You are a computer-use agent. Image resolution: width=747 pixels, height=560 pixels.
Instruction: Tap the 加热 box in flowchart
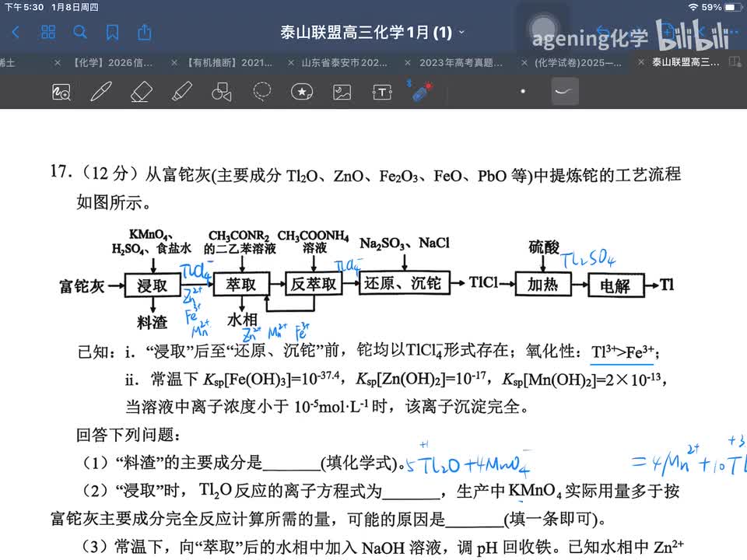point(543,285)
